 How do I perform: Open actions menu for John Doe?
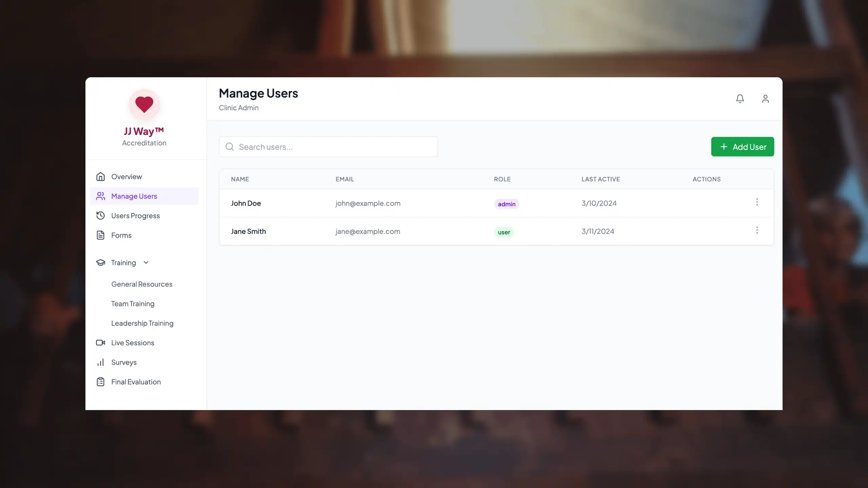pyautogui.click(x=757, y=202)
